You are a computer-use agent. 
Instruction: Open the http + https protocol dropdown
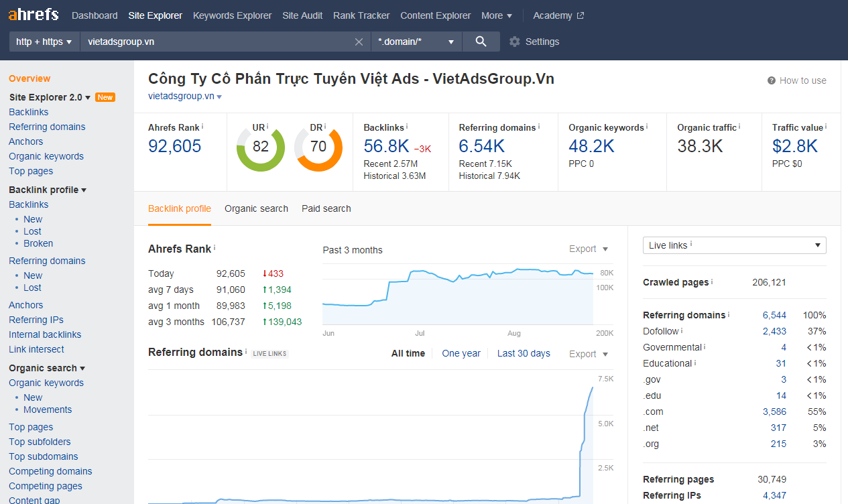(x=44, y=42)
